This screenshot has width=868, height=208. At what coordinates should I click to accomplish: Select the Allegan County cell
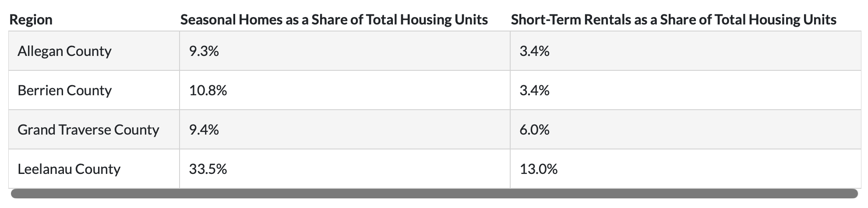click(64, 51)
